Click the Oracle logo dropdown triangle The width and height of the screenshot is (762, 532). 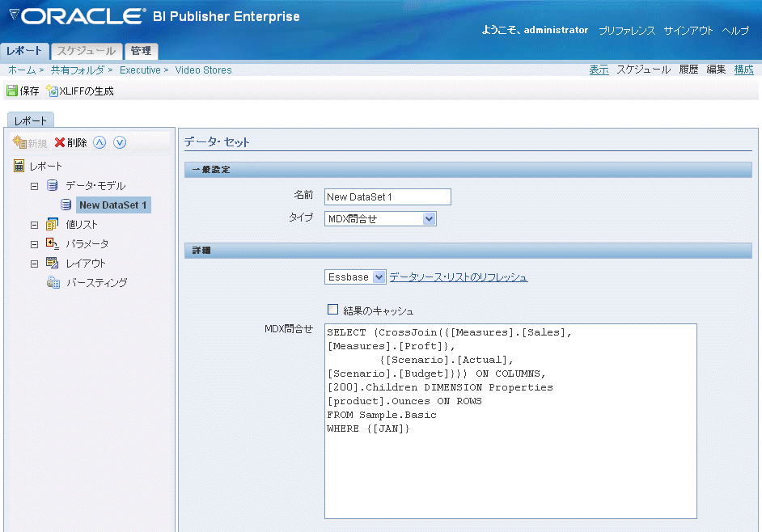pyautogui.click(x=14, y=15)
